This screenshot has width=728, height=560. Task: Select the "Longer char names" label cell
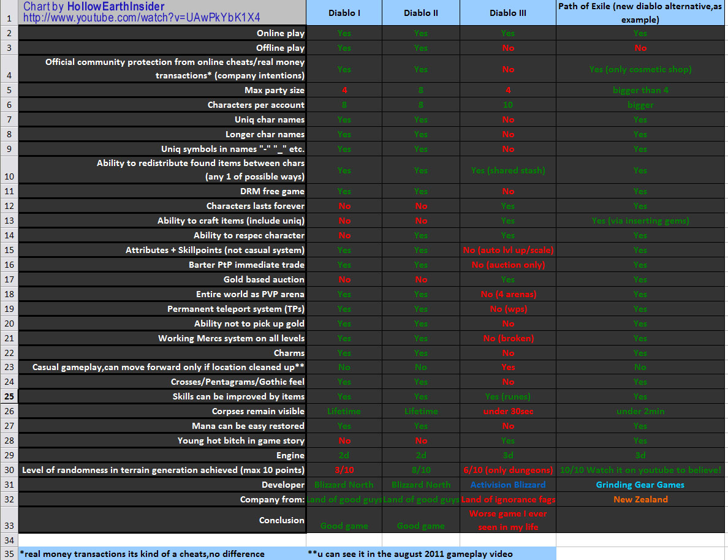162,134
